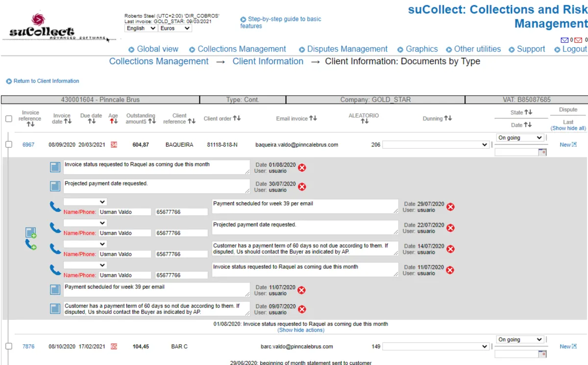Screen dimensions: 588x365
Task: Click the add new note icon
Action: tap(31, 233)
